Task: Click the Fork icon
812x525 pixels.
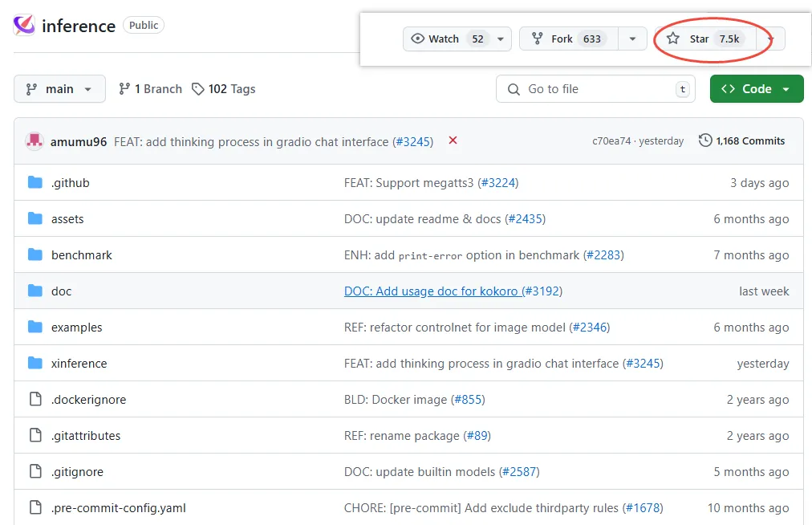Action: pyautogui.click(x=538, y=39)
